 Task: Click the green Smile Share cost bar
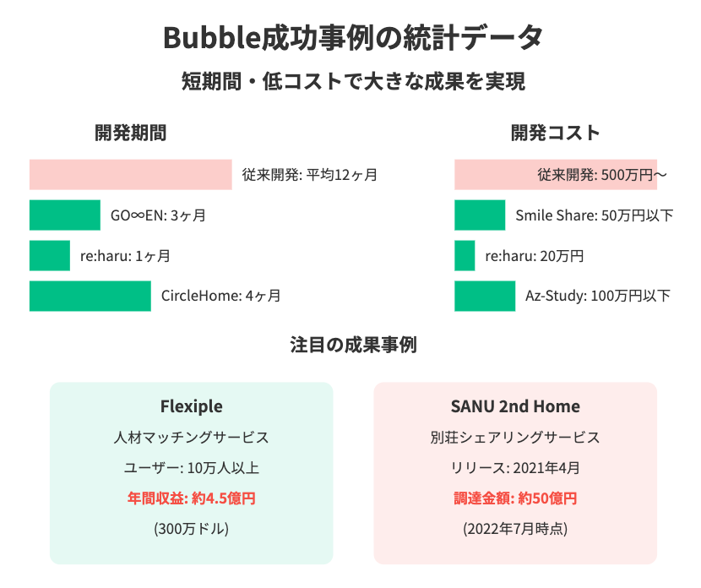click(x=480, y=215)
